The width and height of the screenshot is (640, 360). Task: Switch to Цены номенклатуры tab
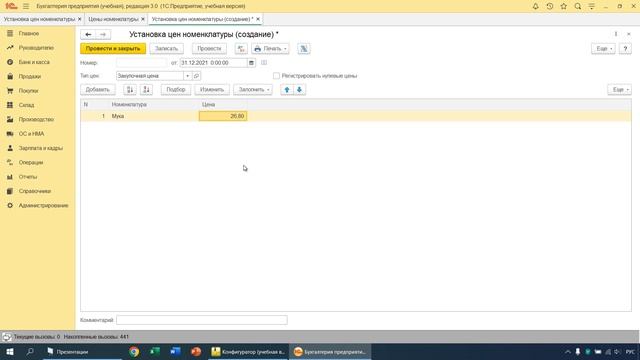113,19
